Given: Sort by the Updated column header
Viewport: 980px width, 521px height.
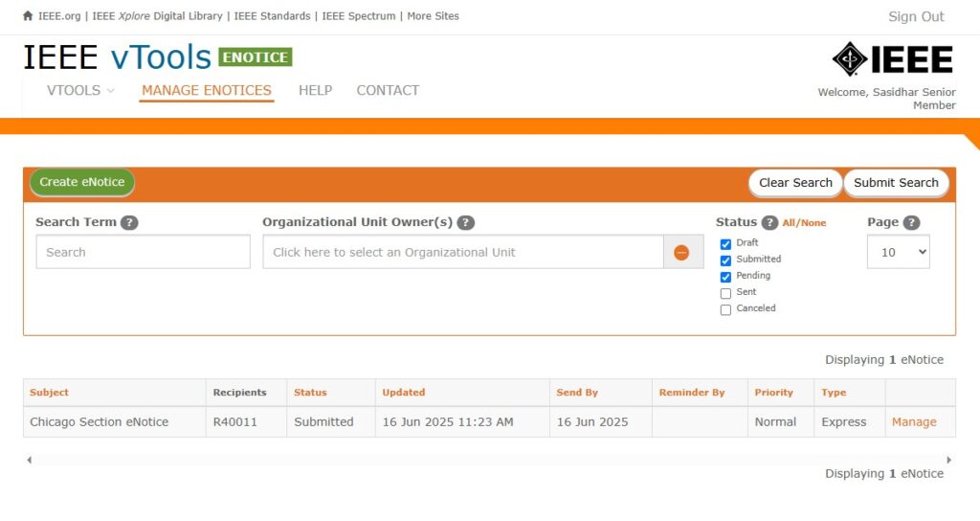Looking at the screenshot, I should tap(404, 392).
